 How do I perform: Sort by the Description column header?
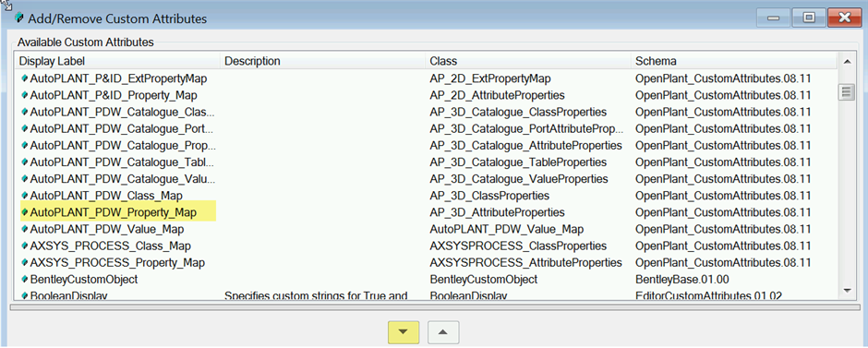tap(323, 61)
